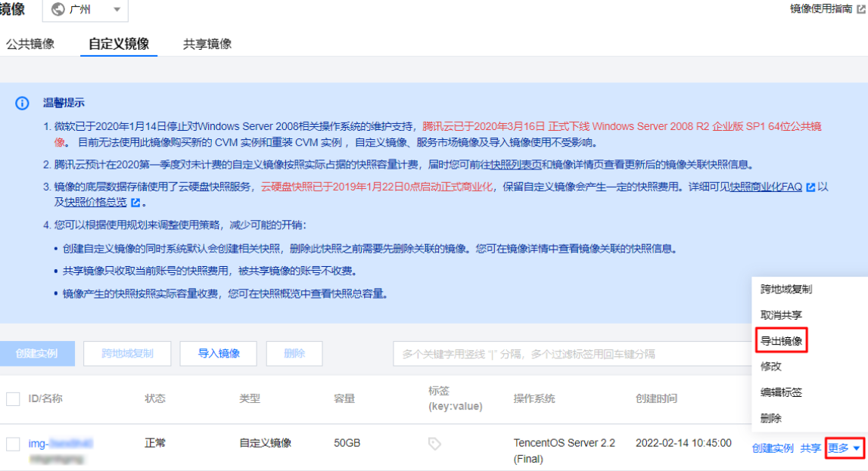Image resolution: width=868 pixels, height=471 pixels.
Task: Open the img- image ID link
Action: coord(61,443)
